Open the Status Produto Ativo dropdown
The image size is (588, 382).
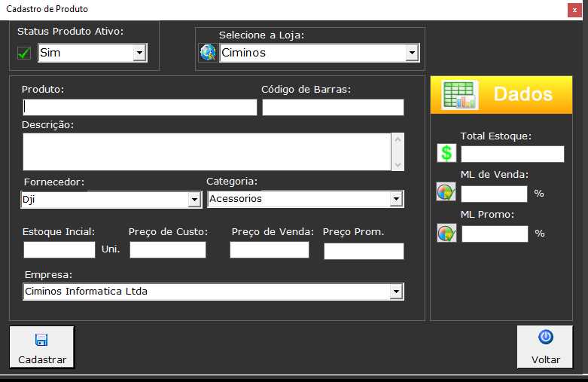[x=139, y=53]
